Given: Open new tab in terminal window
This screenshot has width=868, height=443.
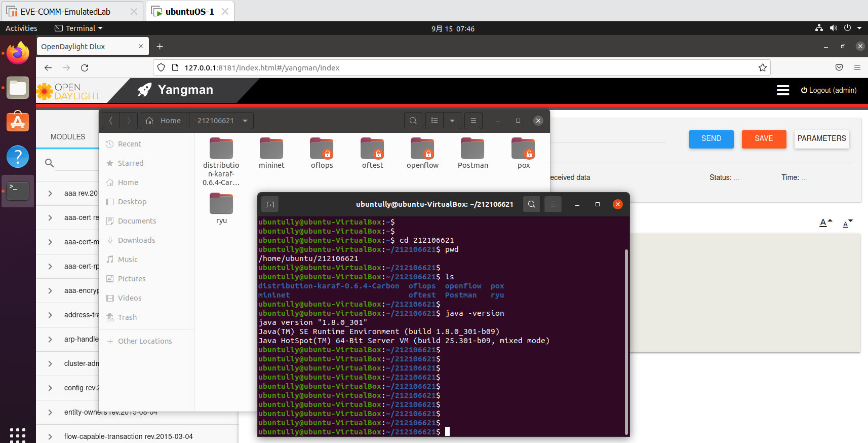Looking at the screenshot, I should pos(270,204).
